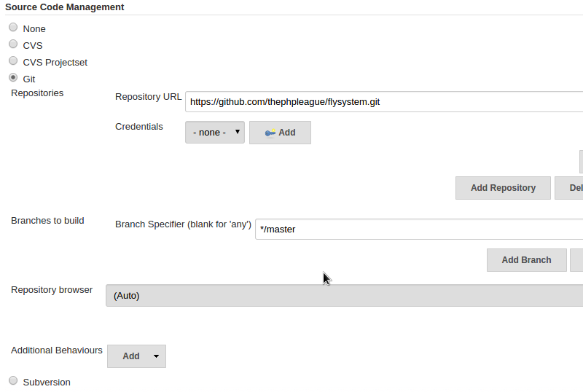Click the cut-off button beside Add Branch
This screenshot has width=583, height=392.
[576, 260]
